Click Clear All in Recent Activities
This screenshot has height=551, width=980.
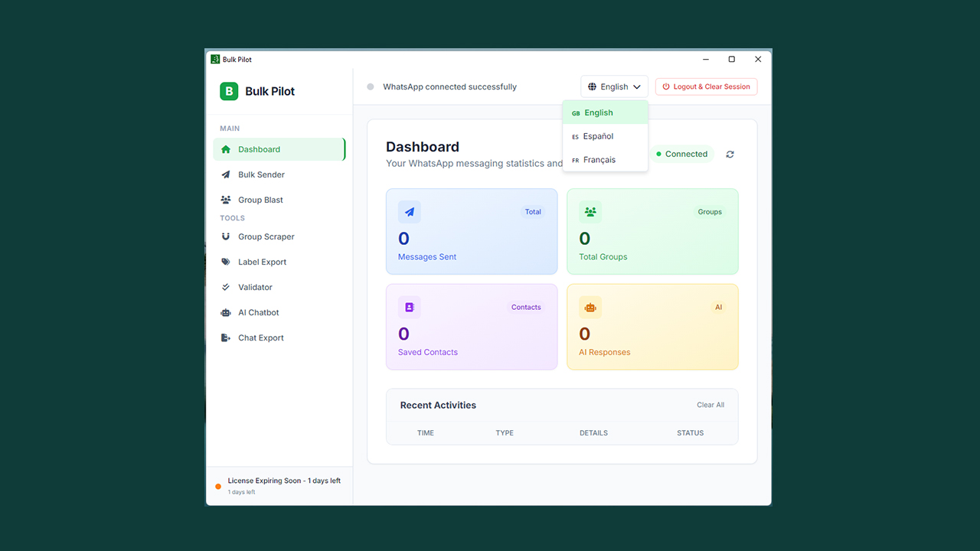pos(710,405)
